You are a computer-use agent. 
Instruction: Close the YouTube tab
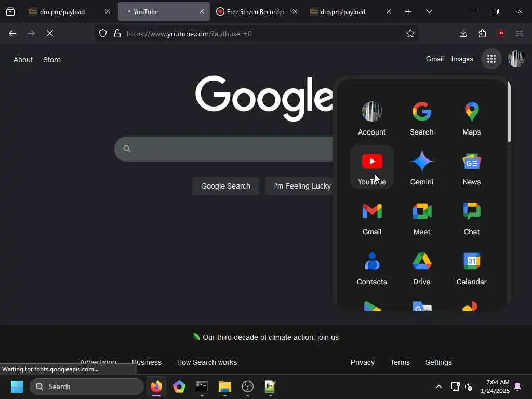pos(202,12)
